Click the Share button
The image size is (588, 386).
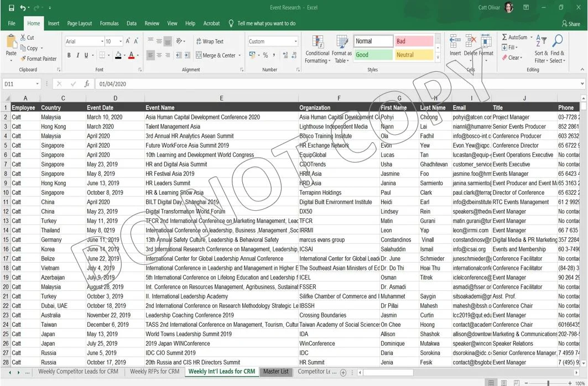571,24
